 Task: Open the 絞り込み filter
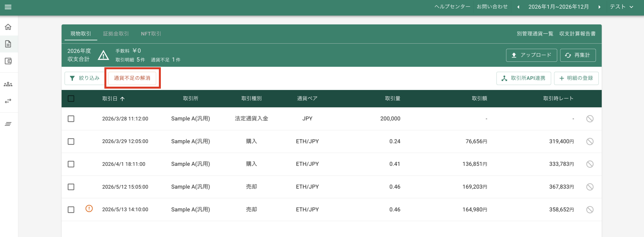85,78
